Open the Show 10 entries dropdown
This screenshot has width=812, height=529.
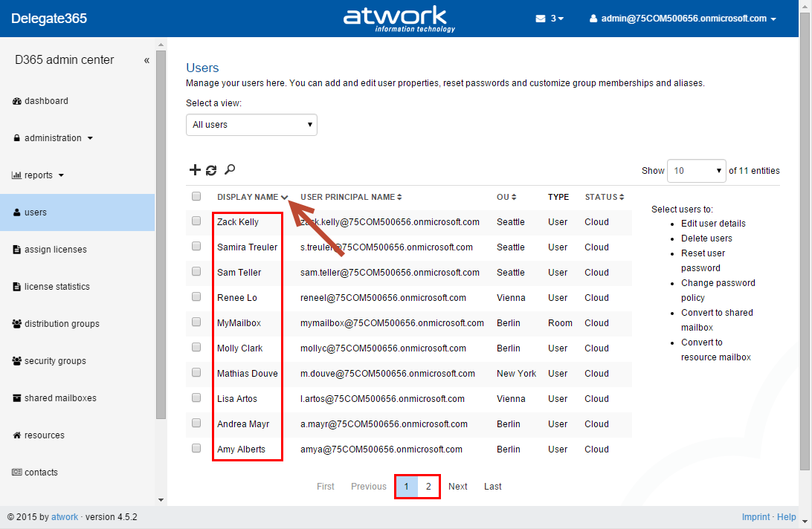point(696,171)
